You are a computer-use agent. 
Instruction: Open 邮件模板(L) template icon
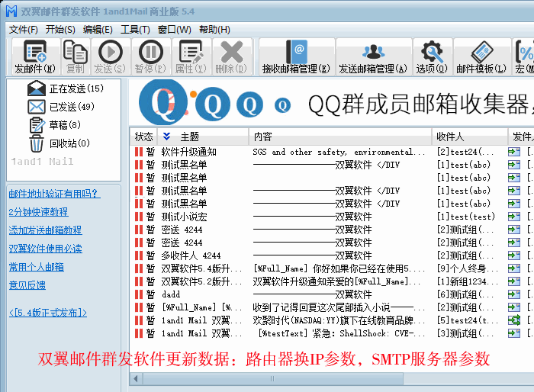482,51
